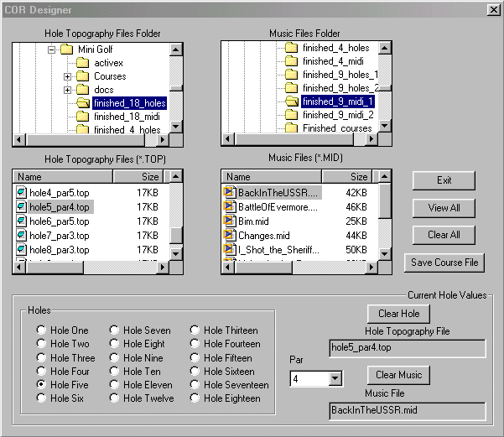
Task: Choose the Hole Twelve radio option
Action: [114, 398]
